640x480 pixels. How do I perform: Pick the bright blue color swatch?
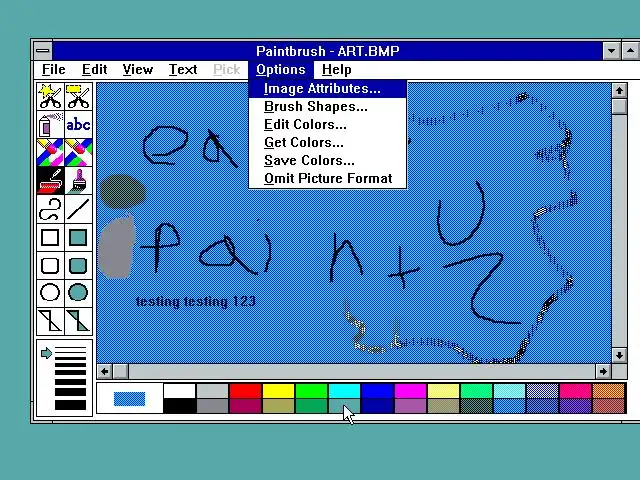(x=378, y=391)
